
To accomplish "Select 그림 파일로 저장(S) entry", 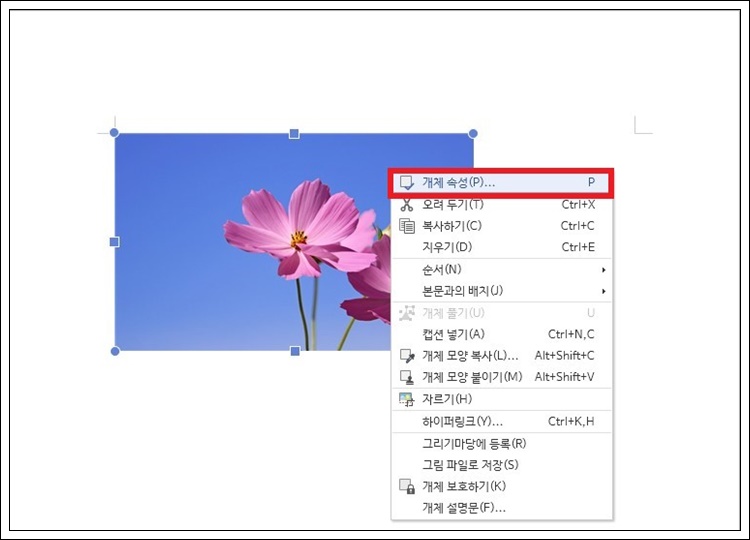I will 501,465.
